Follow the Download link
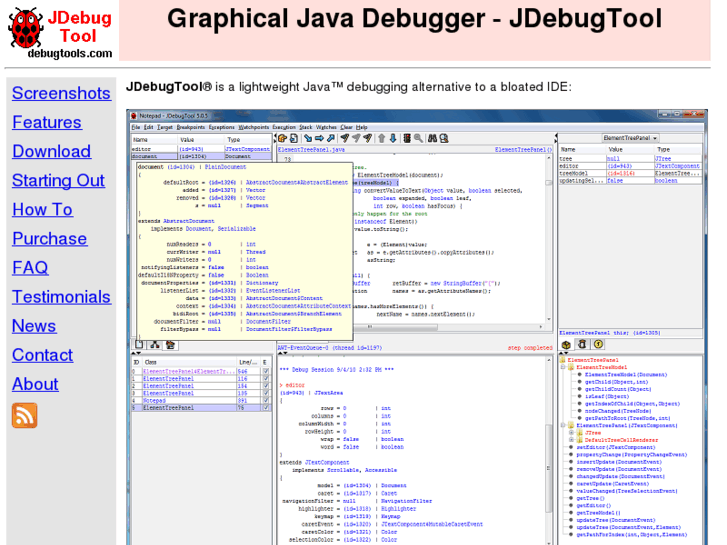Image resolution: width=727 pixels, height=545 pixels. (x=51, y=151)
